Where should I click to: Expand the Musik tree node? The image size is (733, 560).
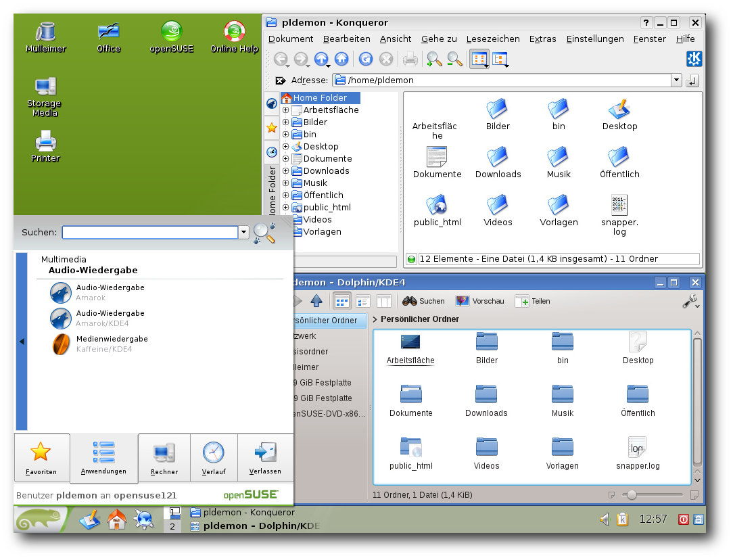tap(285, 183)
